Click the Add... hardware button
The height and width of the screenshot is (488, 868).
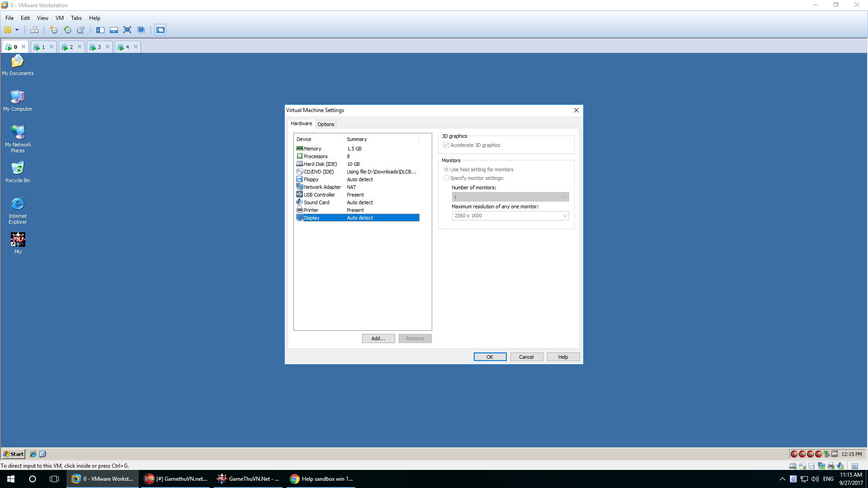pos(378,338)
